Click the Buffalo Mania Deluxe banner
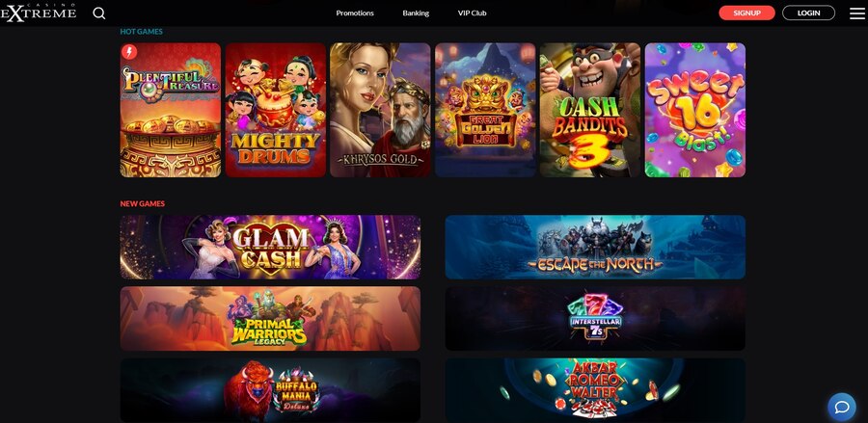868x423 pixels. [x=270, y=390]
